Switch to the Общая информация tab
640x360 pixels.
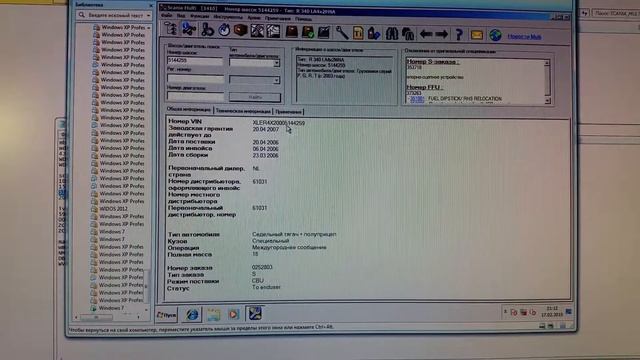pos(189,109)
